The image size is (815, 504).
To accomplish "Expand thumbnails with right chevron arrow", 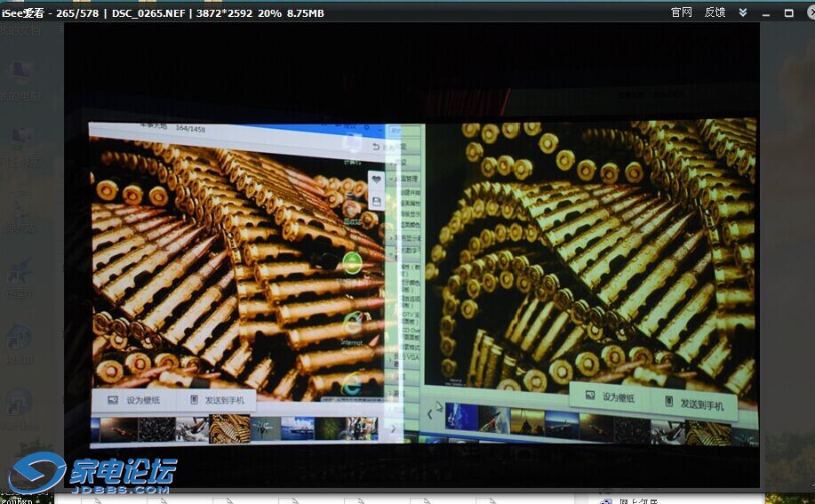I will pyautogui.click(x=393, y=428).
